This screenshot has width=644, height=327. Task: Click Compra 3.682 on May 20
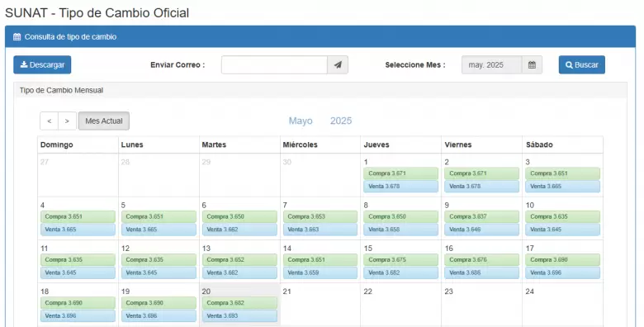pyautogui.click(x=239, y=303)
